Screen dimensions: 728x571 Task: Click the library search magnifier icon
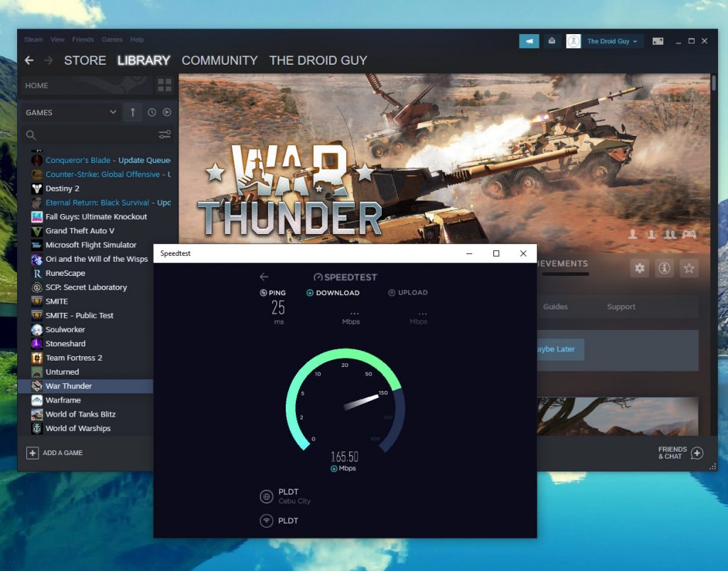point(31,135)
